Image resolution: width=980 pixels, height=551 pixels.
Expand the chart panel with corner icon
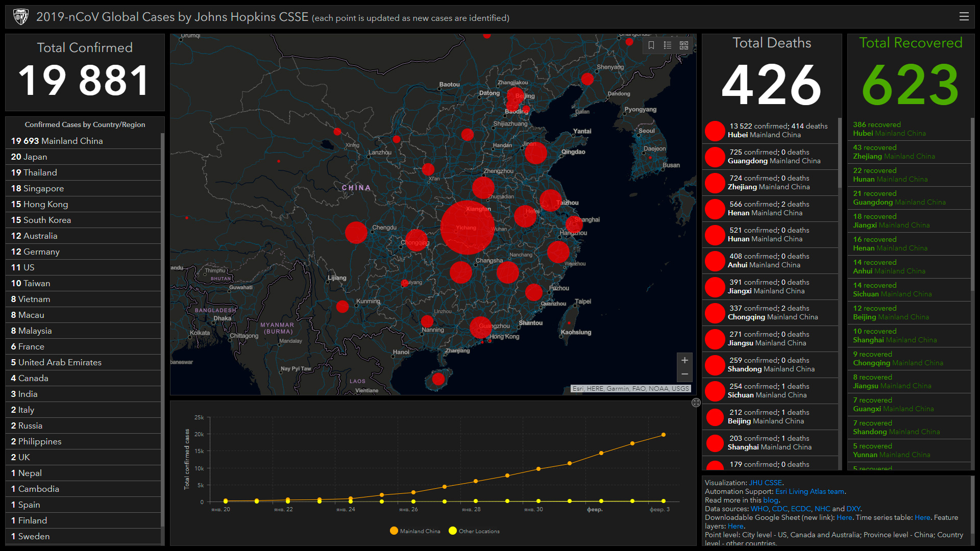[696, 403]
